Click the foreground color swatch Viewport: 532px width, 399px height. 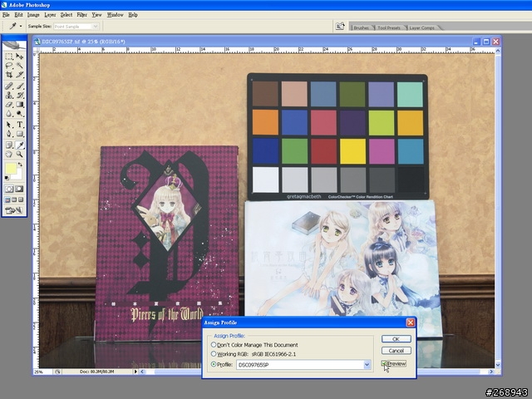tap(11, 169)
